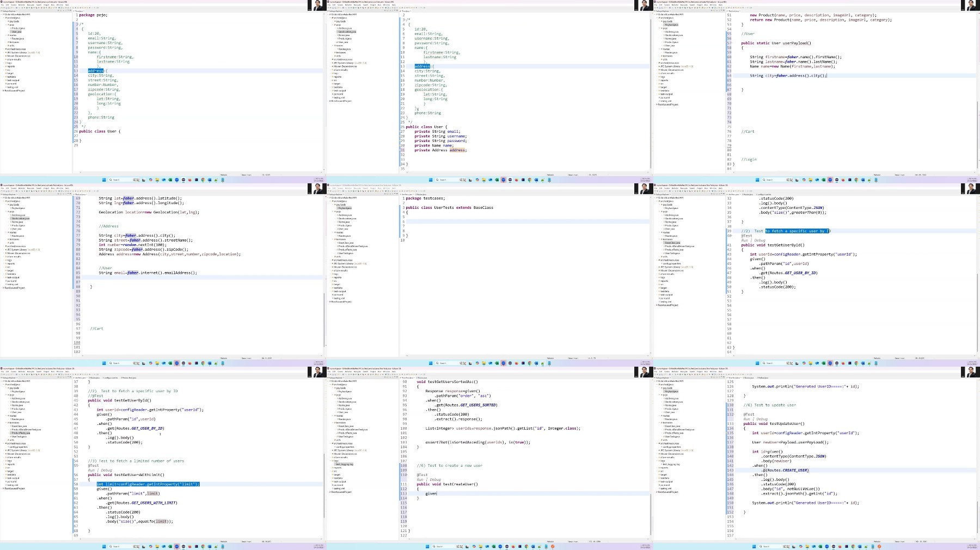Click the 'private Address address;' line

[x=440, y=150]
